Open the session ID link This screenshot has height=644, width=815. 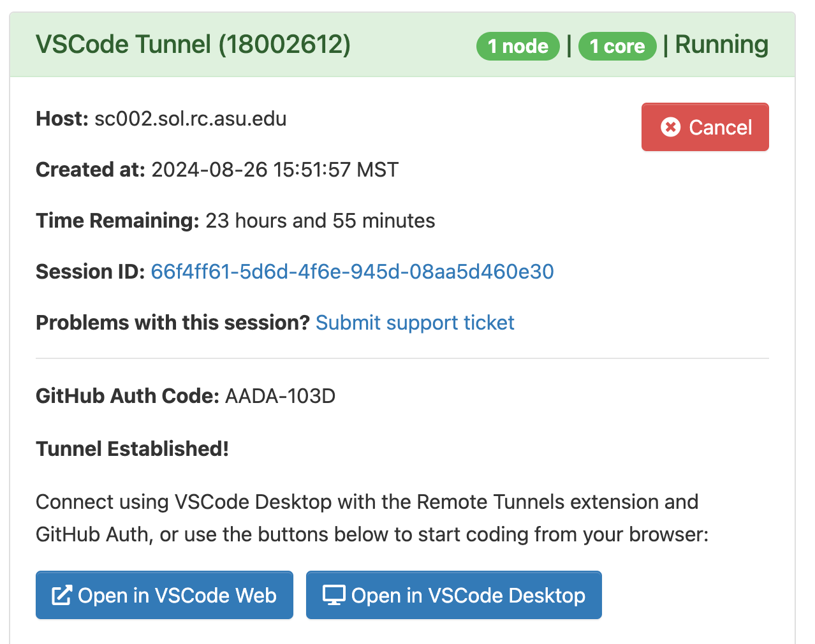point(352,272)
